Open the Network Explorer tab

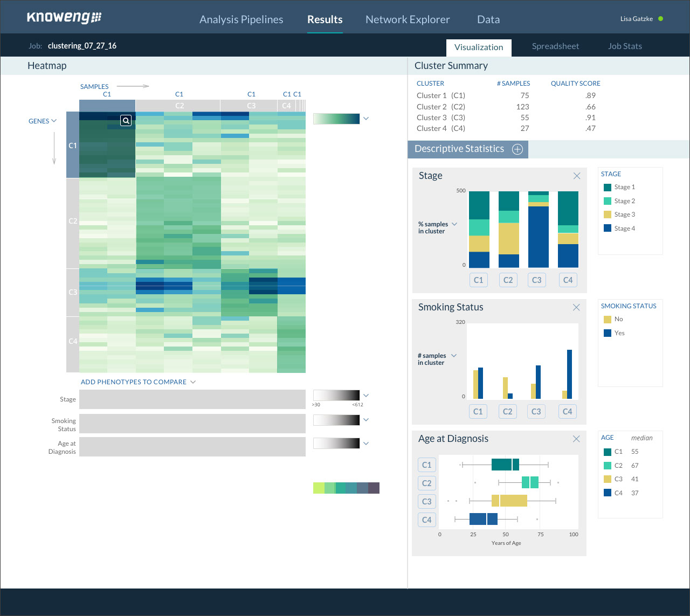pos(408,19)
